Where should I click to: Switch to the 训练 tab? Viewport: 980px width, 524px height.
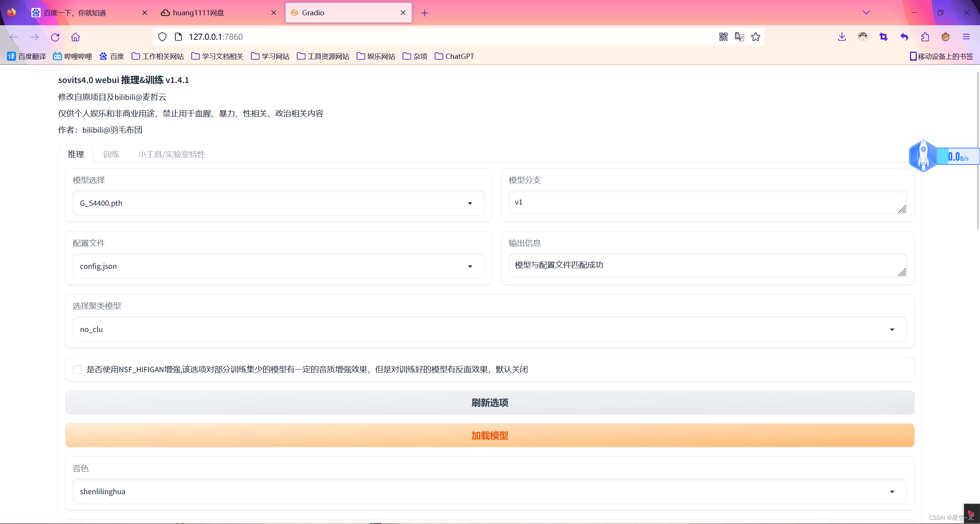pyautogui.click(x=111, y=155)
